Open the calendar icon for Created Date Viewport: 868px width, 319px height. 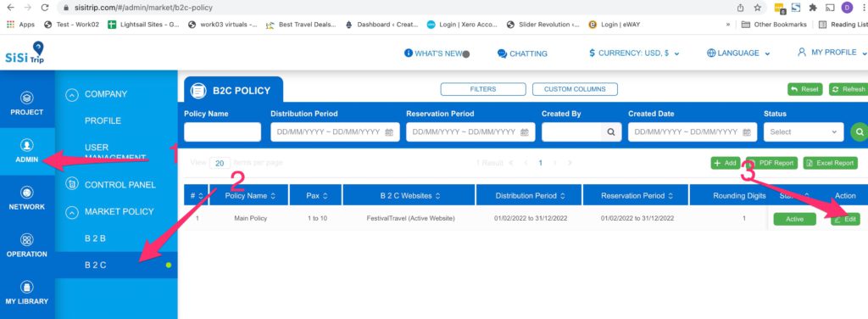pyautogui.click(x=747, y=132)
